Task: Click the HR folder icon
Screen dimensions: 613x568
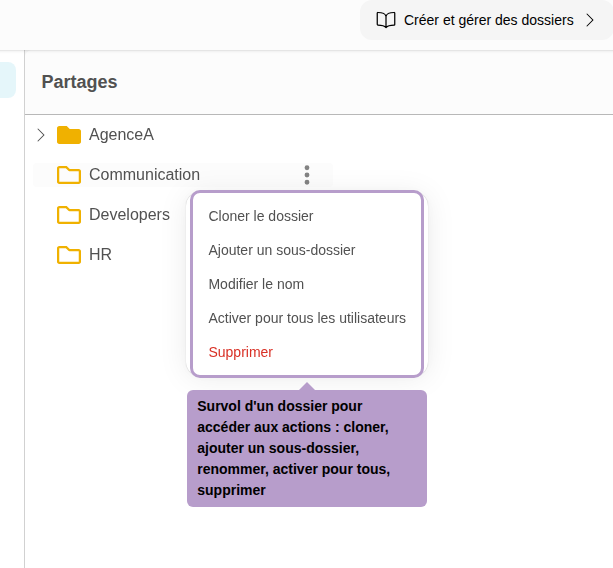Action: click(x=69, y=255)
